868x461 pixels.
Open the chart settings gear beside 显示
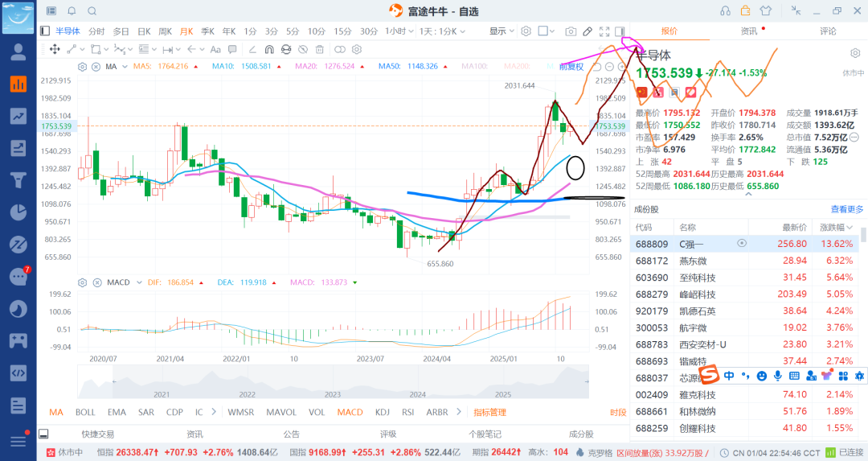526,31
